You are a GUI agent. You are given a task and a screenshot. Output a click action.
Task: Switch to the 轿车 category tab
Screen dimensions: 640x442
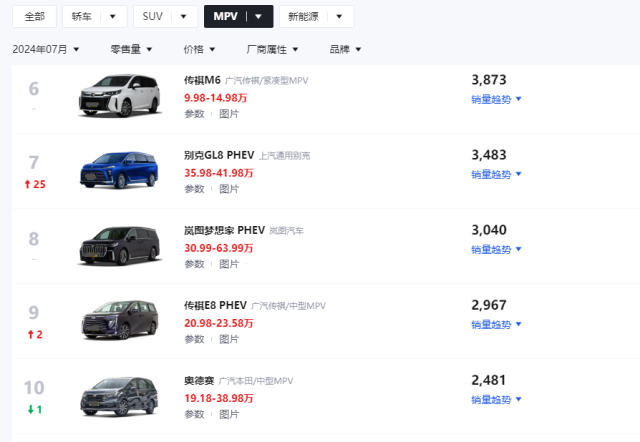(x=94, y=16)
